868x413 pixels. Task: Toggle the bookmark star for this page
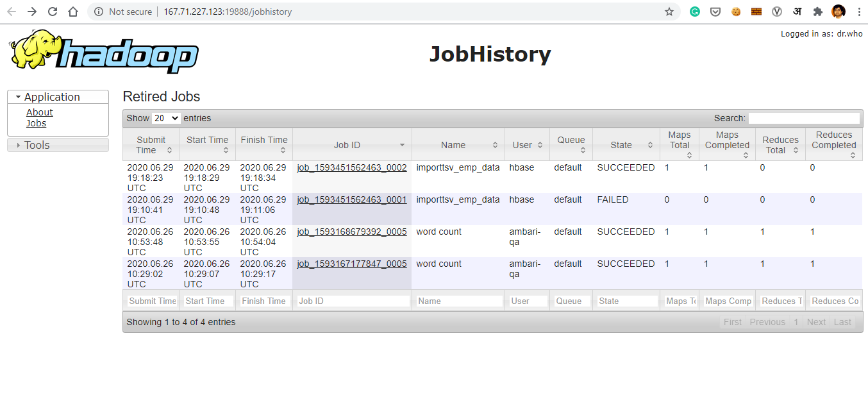tap(669, 11)
